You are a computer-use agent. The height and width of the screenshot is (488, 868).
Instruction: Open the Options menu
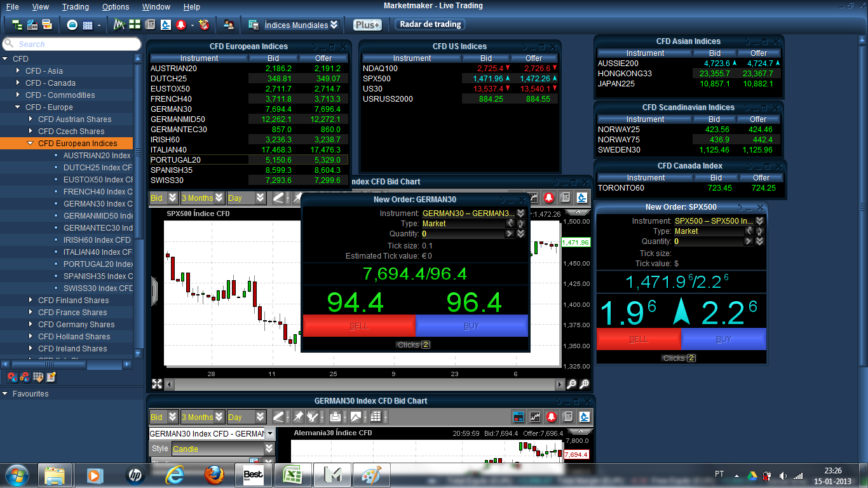116,7
